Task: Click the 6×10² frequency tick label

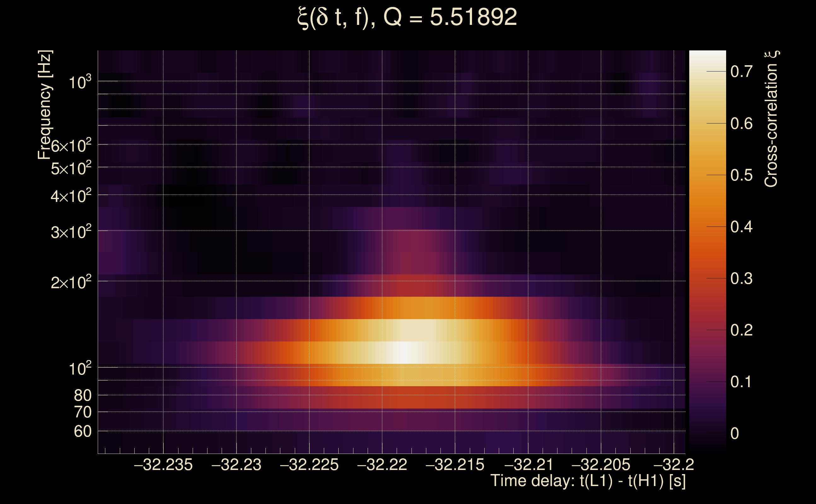Action: pos(71,146)
